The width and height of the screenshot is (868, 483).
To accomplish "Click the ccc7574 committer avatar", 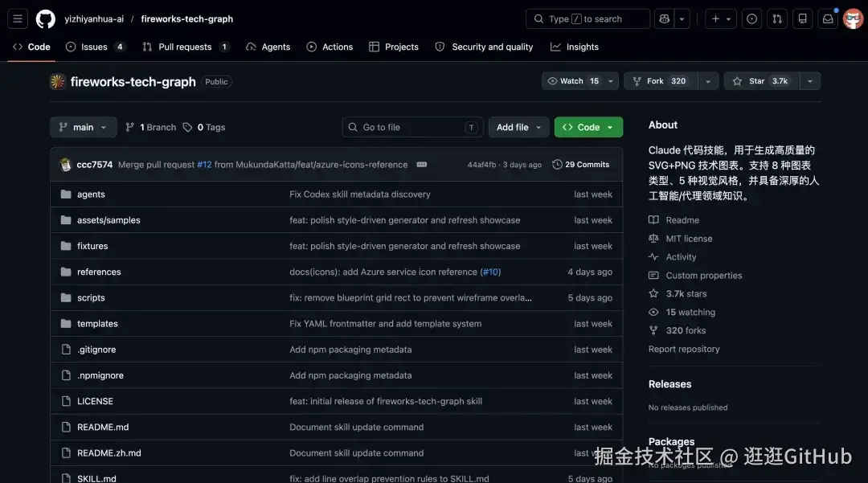I will [65, 164].
